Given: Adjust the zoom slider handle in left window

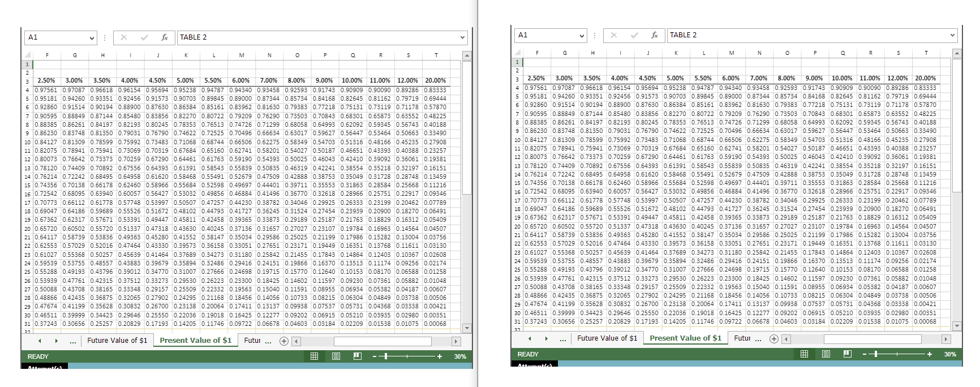Looking at the screenshot, I should (386, 356).
